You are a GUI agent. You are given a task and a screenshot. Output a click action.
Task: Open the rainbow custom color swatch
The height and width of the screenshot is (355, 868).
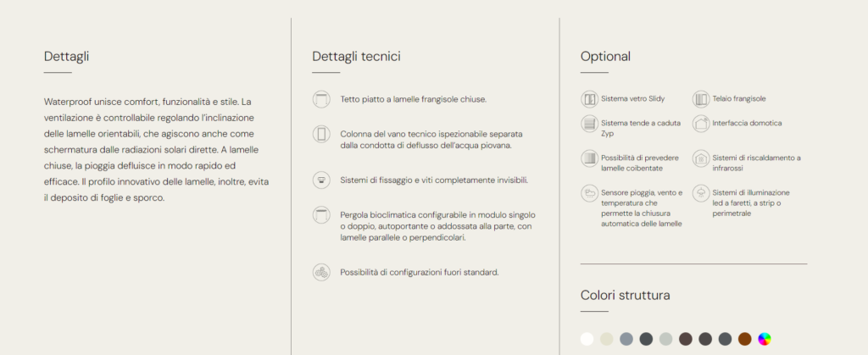click(x=765, y=339)
